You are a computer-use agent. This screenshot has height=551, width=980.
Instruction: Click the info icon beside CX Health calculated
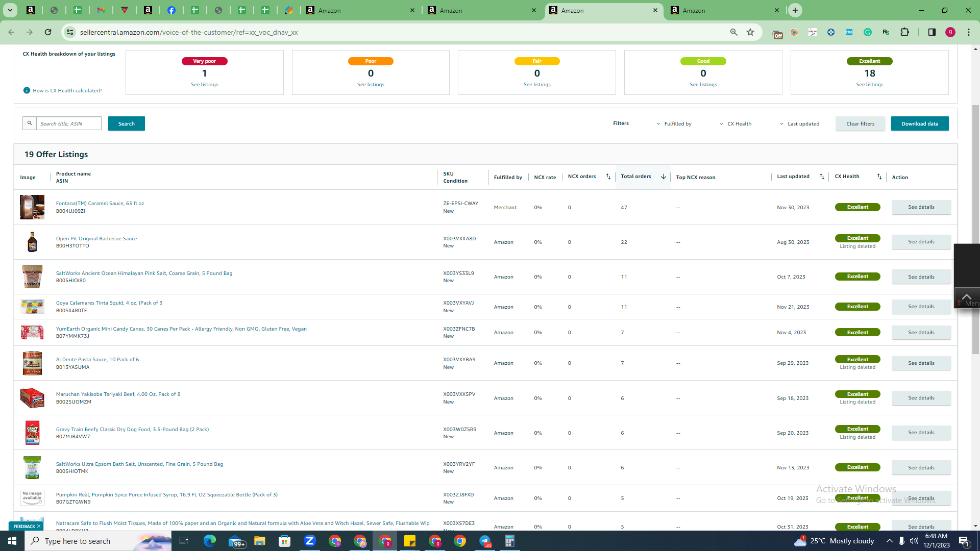click(x=27, y=90)
